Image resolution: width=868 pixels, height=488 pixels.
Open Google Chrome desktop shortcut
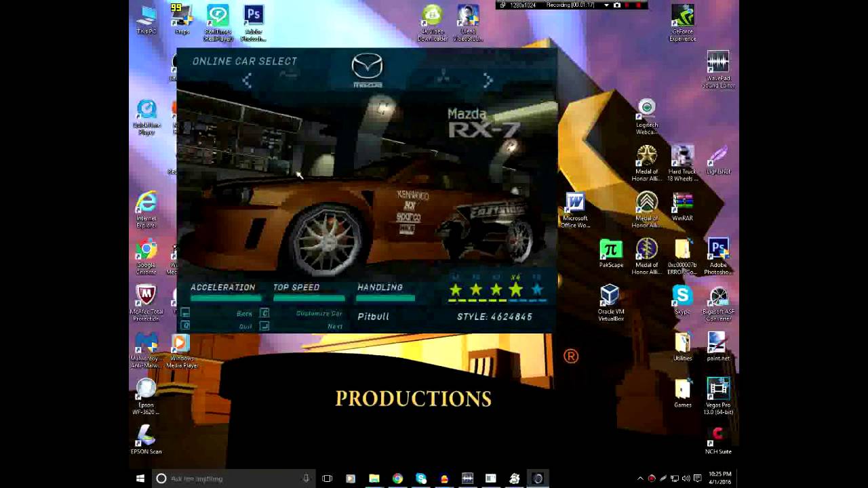coord(146,257)
